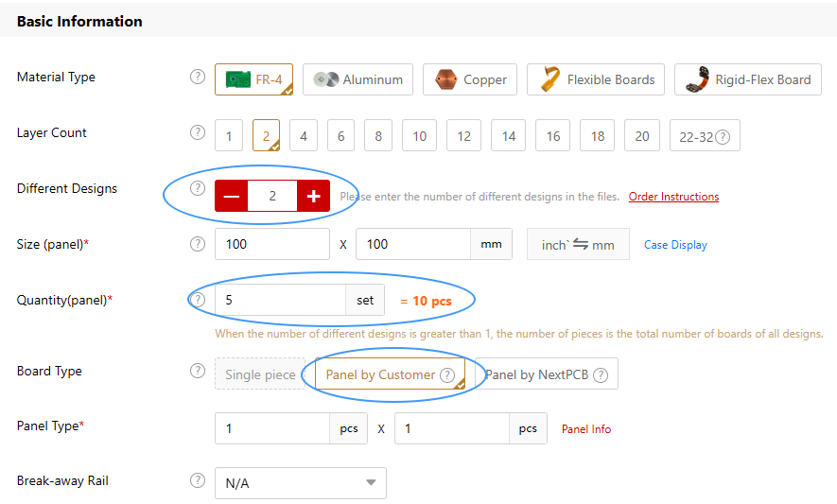The height and width of the screenshot is (504, 837).
Task: Decrease Different Designs with minus button
Action: [x=232, y=196]
